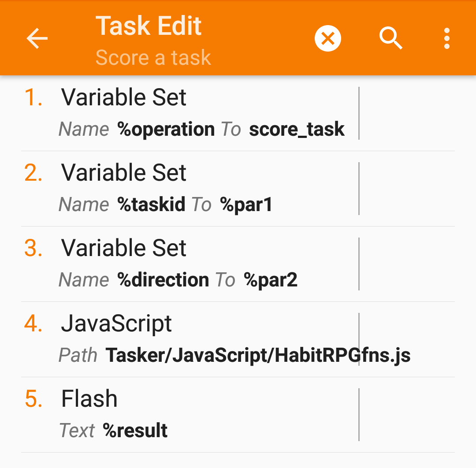The height and width of the screenshot is (468, 476).
Task: Open the Variable Set %direction action
Action: [124, 248]
